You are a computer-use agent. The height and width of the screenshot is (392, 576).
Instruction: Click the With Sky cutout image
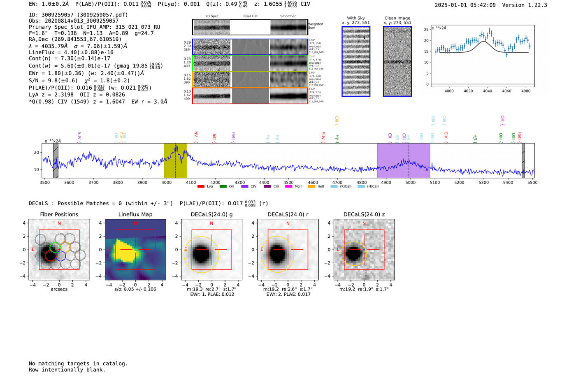pyautogui.click(x=356, y=61)
